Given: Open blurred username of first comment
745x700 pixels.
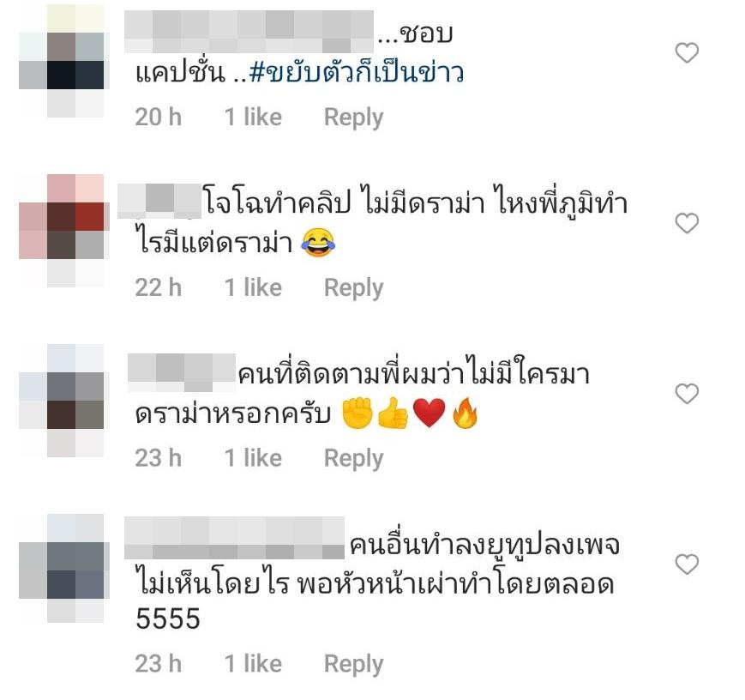Looking at the screenshot, I should pos(249,32).
